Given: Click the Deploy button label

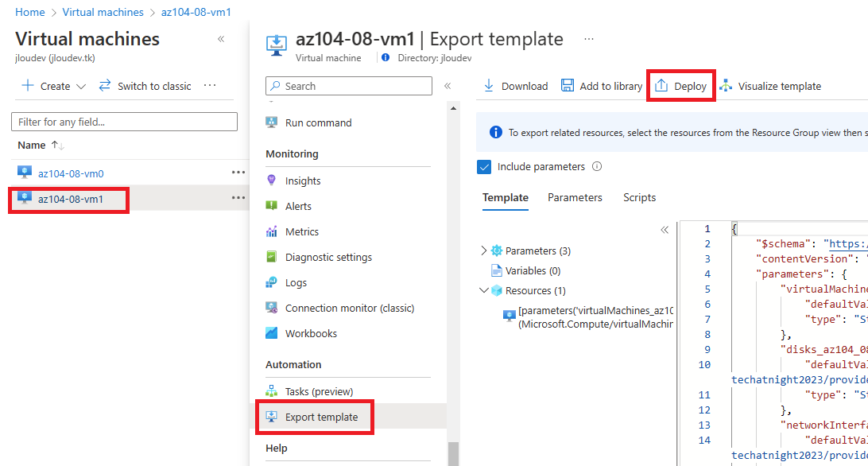Looking at the screenshot, I should tap(690, 86).
